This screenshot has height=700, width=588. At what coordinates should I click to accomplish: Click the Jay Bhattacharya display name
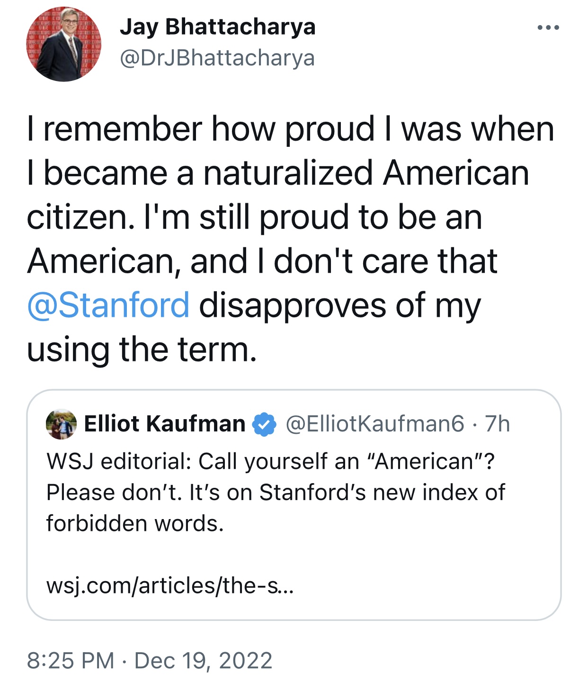tap(218, 27)
